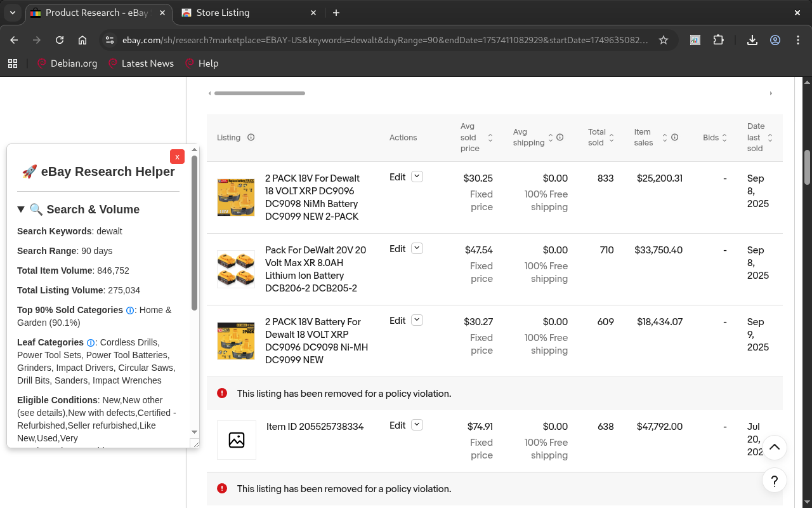The image size is (812, 508).
Task: Open the help question mark button
Action: click(x=775, y=481)
